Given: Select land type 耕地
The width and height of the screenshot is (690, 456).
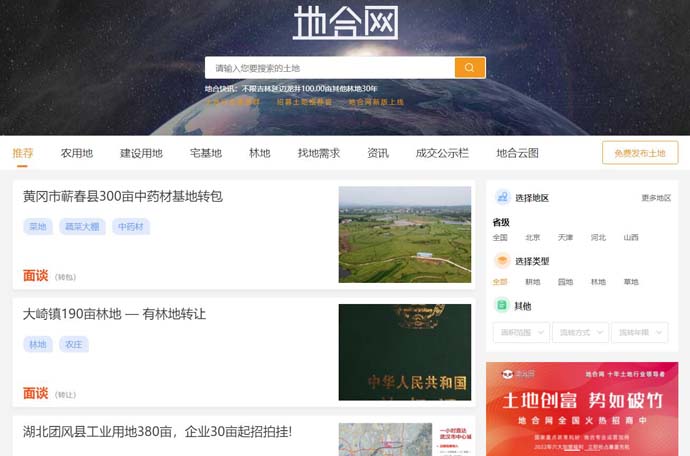Looking at the screenshot, I should [532, 282].
